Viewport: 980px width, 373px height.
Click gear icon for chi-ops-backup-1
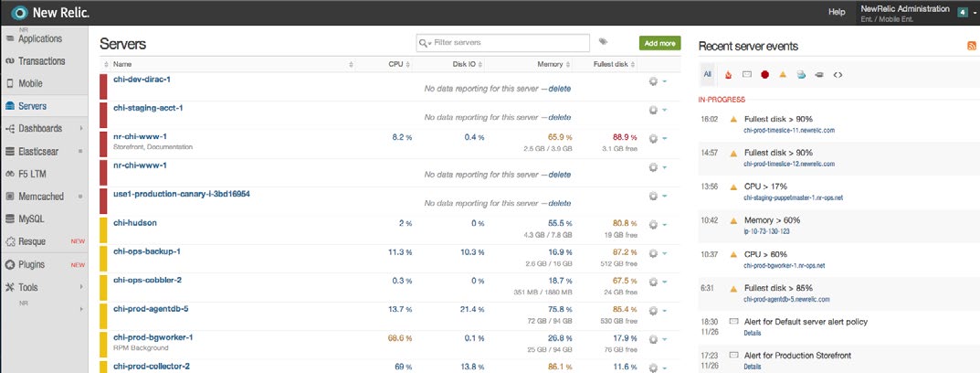click(x=653, y=253)
